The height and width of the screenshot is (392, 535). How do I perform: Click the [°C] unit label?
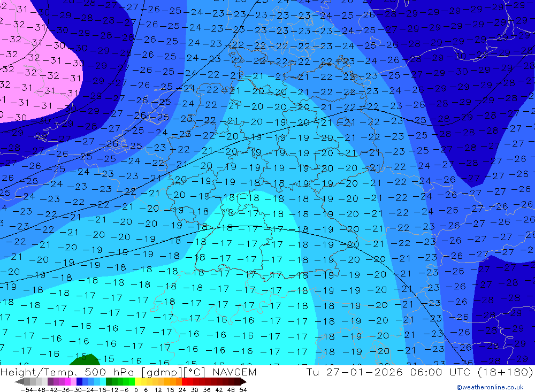(195, 372)
